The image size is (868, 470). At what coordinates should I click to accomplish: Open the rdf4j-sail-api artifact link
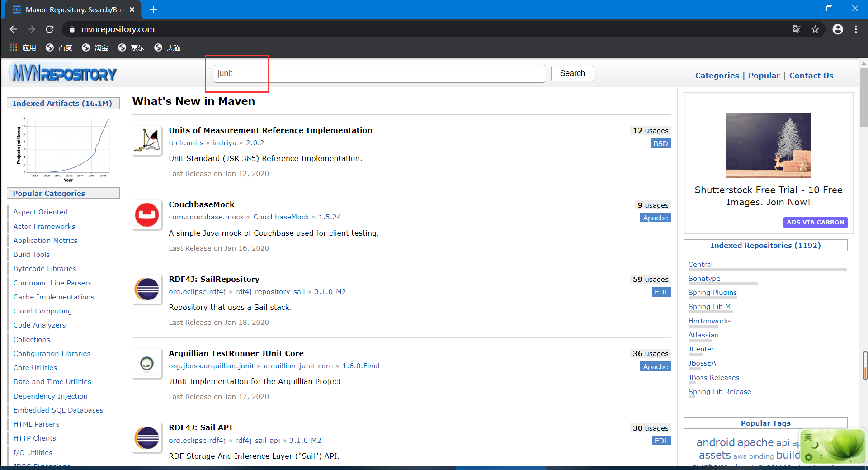point(258,440)
